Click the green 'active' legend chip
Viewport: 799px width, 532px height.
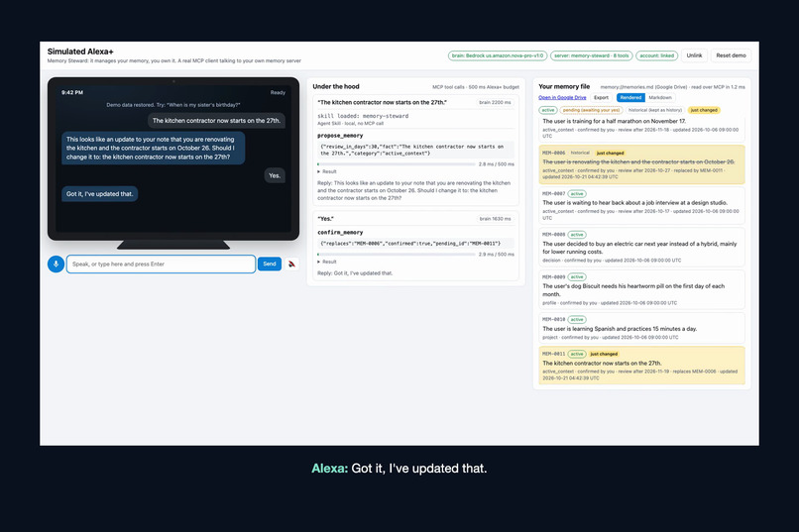tap(548, 110)
